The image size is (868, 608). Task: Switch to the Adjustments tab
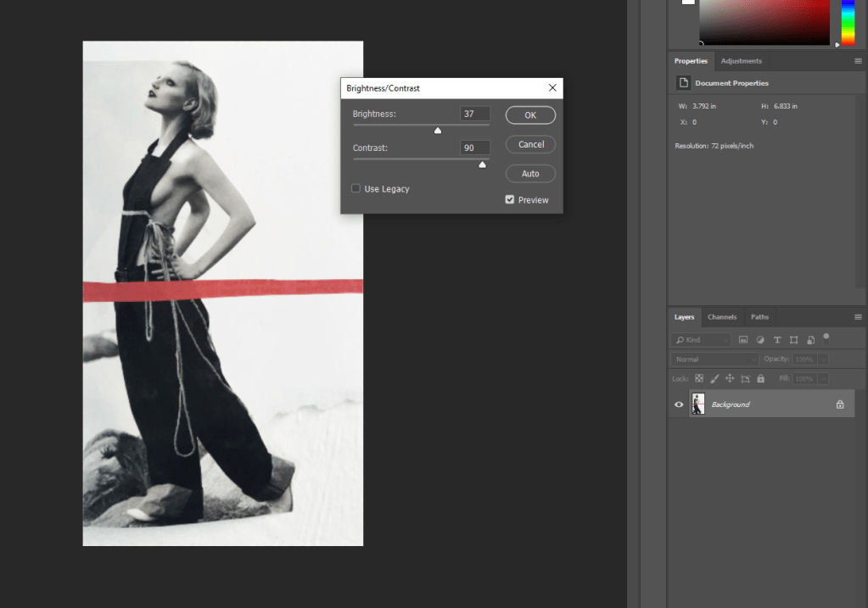(x=741, y=61)
